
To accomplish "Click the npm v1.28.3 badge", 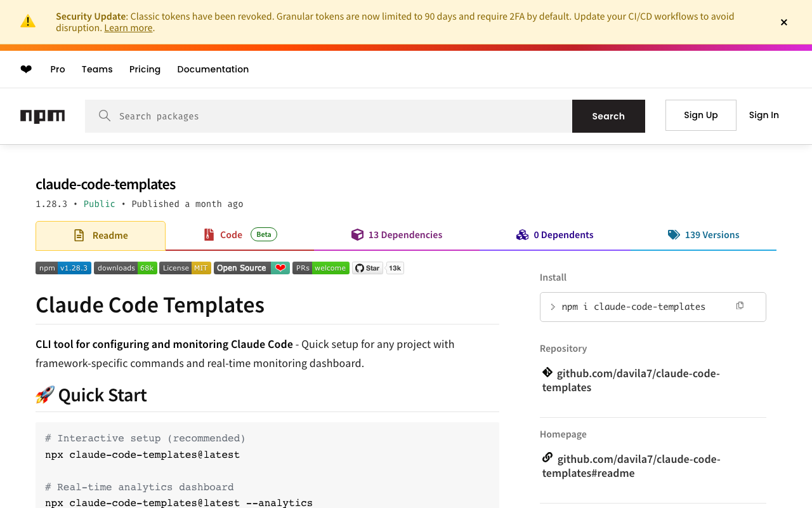I will click(x=63, y=268).
